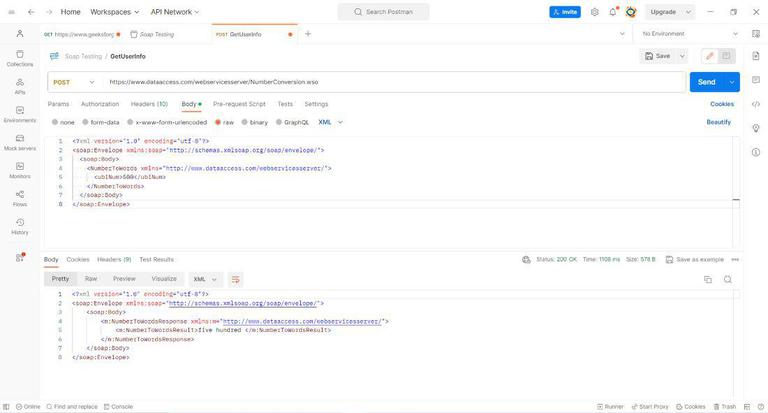
Task: Expand the API Network dropdown
Action: (x=175, y=12)
